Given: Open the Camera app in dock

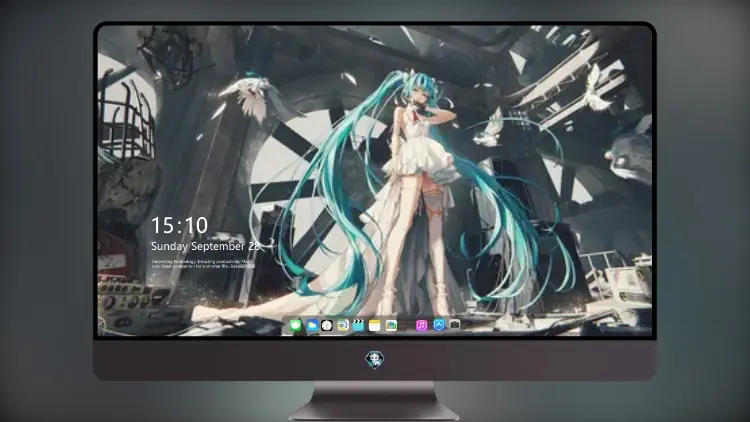Looking at the screenshot, I should coord(454,324).
